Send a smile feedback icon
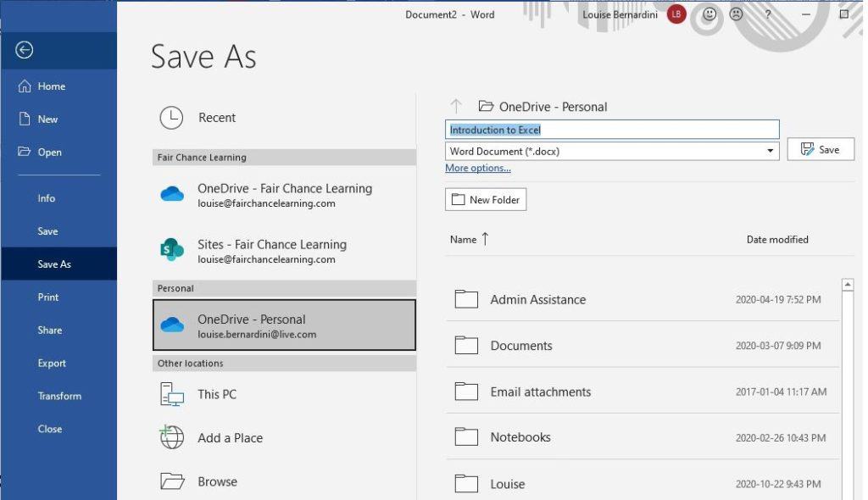This screenshot has height=500, width=868. click(709, 14)
